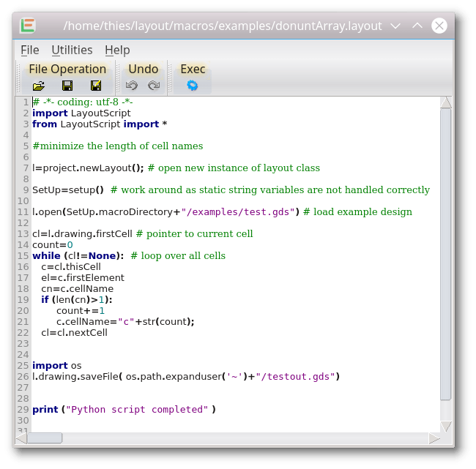Open the File menu
The image size is (476, 469).
click(x=30, y=50)
